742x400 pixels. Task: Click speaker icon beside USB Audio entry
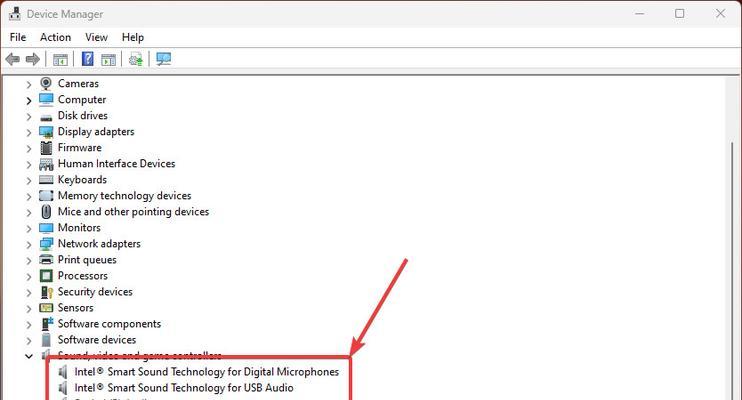click(x=63, y=388)
